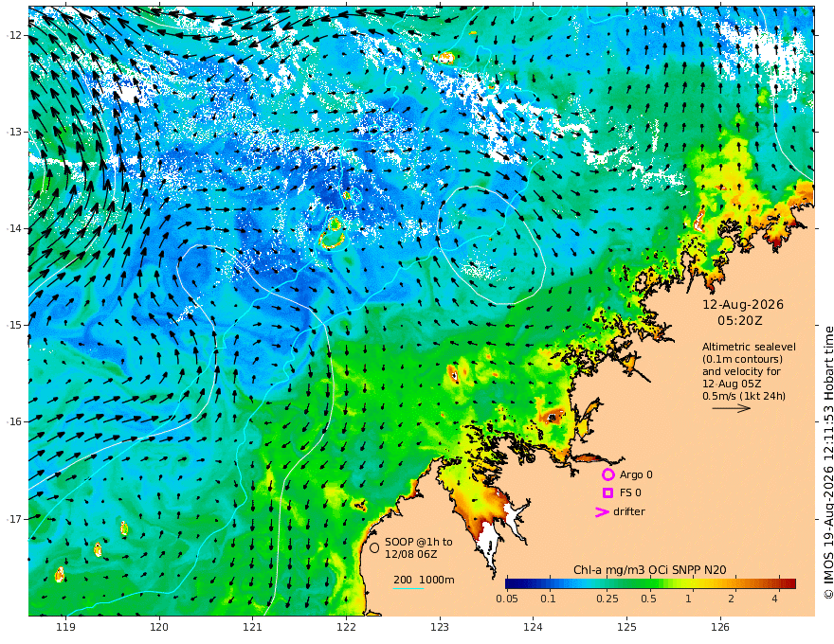Click the cyan 200m depth contour legend line

(408, 588)
